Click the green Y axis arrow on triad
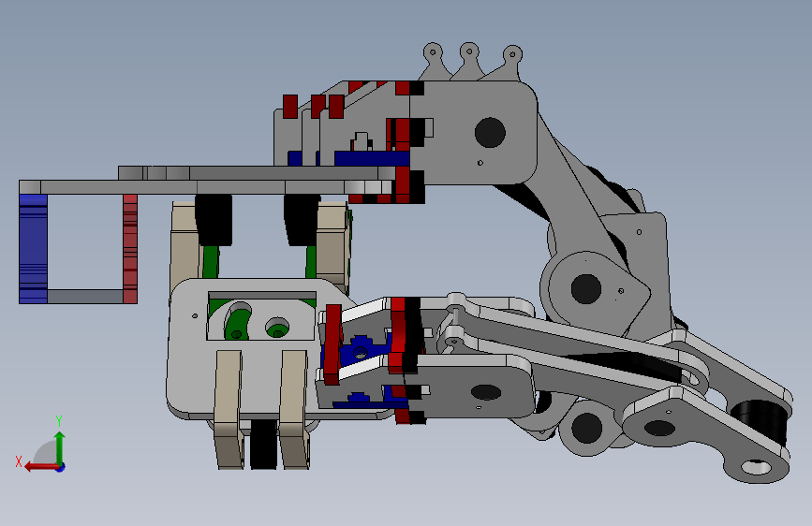Image resolution: width=812 pixels, height=526 pixels. (x=60, y=447)
